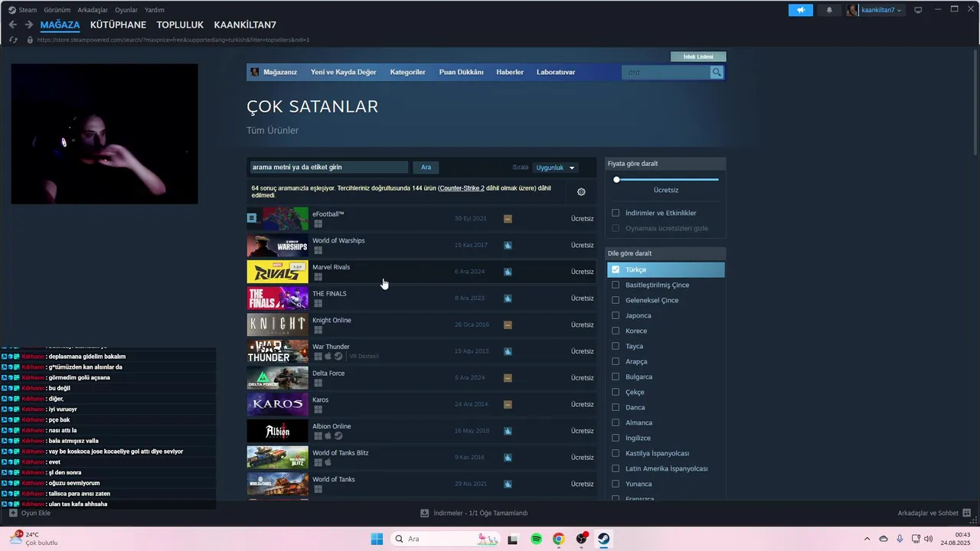The height and width of the screenshot is (551, 980).
Task: Go back using the back arrow
Action: click(x=12, y=24)
